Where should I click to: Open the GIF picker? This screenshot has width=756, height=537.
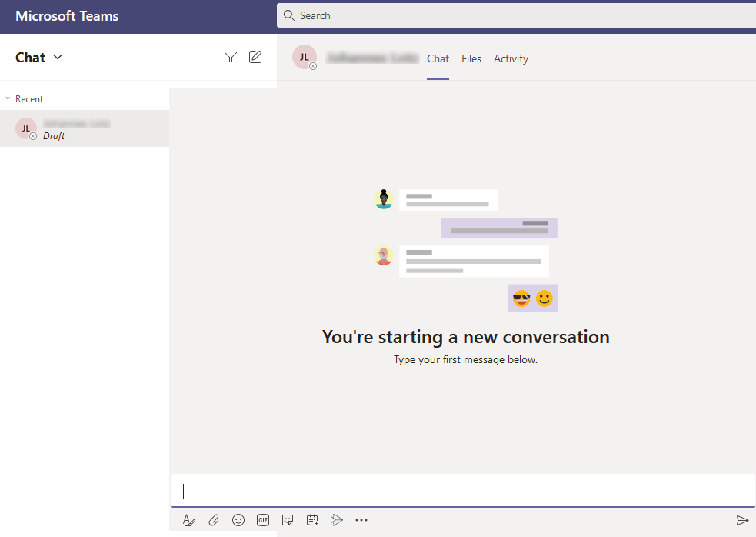coord(263,520)
